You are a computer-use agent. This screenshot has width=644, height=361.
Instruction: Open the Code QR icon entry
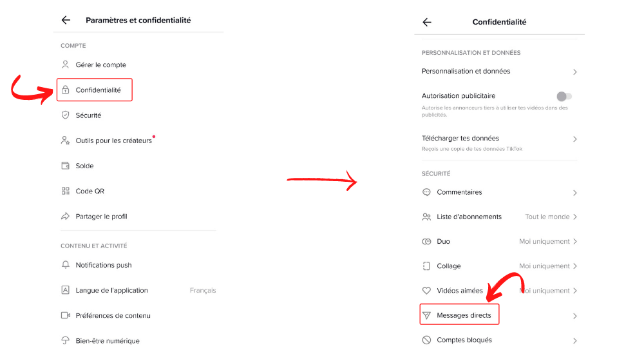click(x=65, y=191)
